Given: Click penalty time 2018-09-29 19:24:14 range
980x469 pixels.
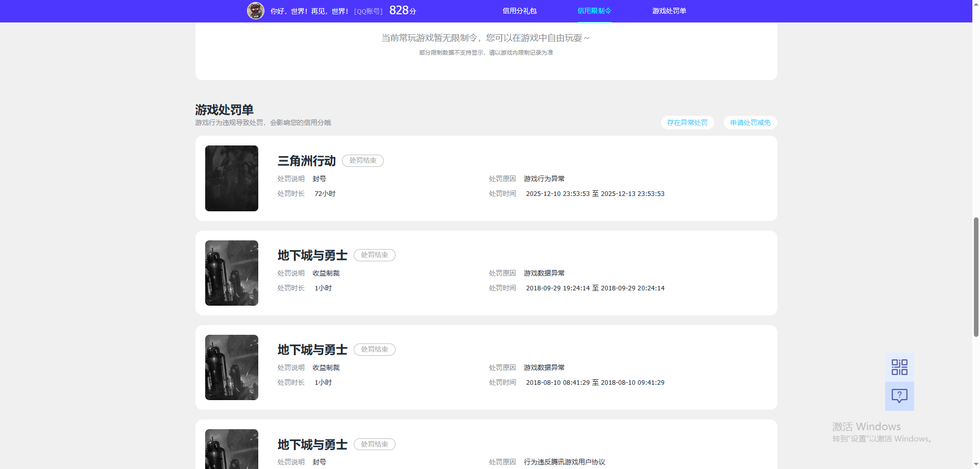Looking at the screenshot, I should 595,288.
